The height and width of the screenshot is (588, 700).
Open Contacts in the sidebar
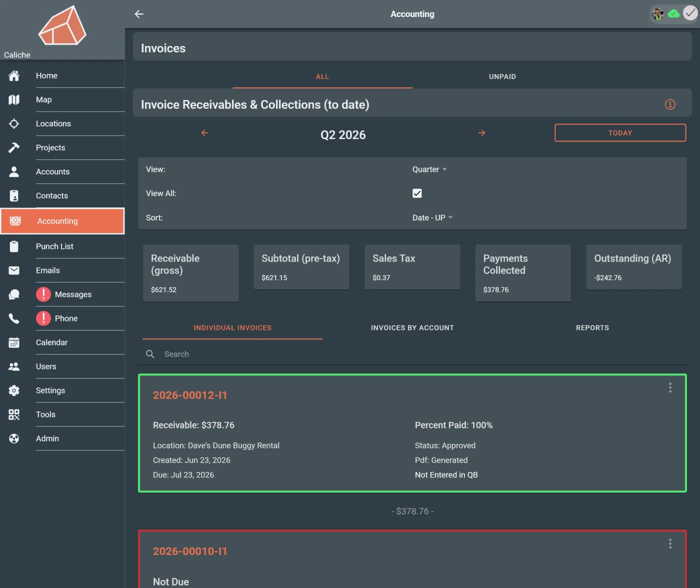[x=62, y=195]
